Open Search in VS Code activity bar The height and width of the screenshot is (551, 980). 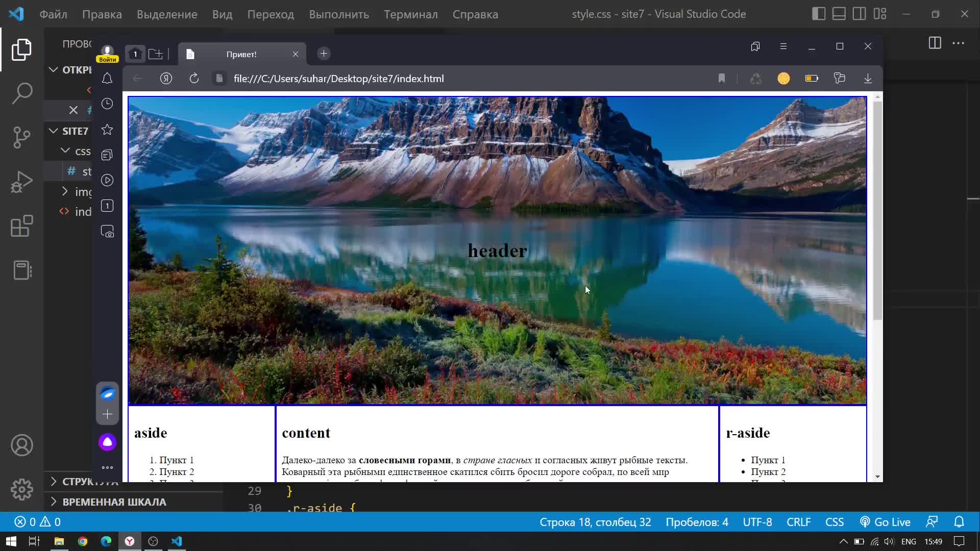21,93
